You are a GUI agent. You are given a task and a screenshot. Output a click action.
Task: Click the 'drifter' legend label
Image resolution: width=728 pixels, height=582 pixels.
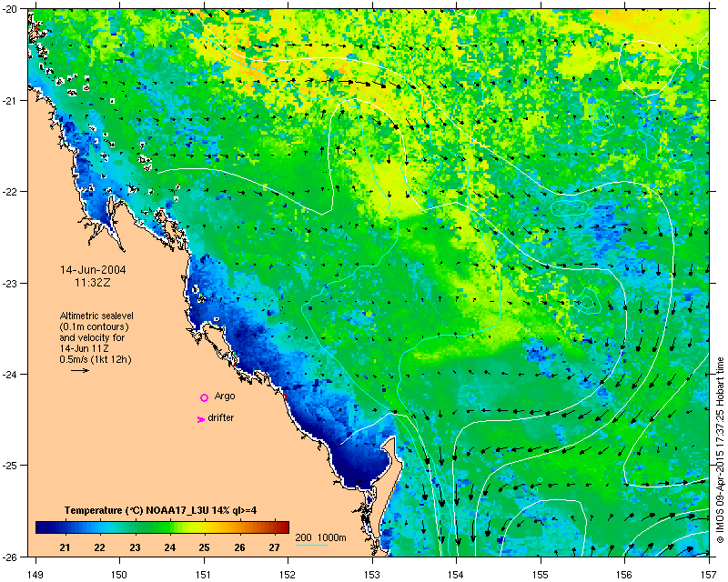221,417
